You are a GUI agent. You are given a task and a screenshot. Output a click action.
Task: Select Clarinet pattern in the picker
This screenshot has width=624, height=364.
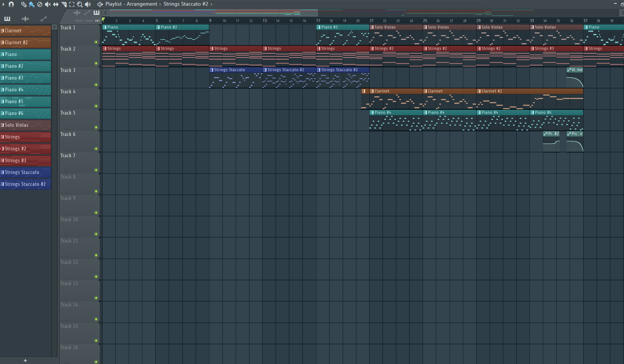point(26,30)
